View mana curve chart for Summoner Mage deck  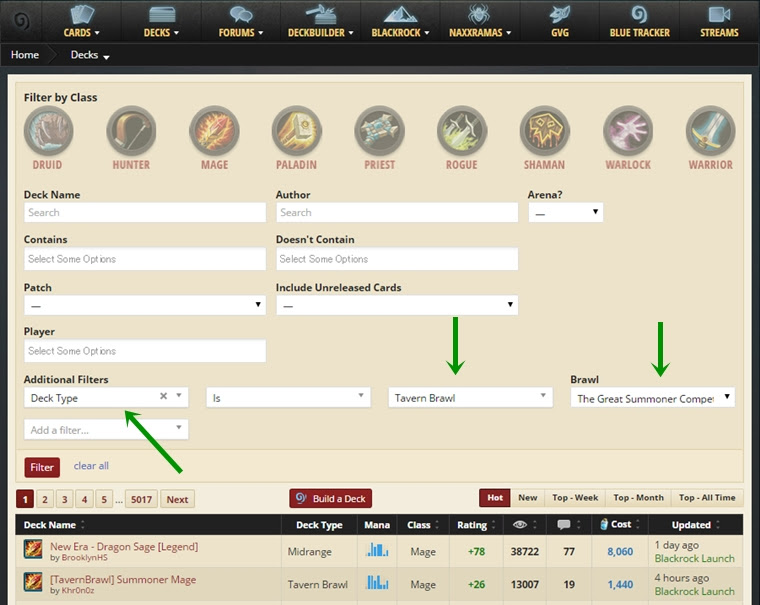point(377,583)
